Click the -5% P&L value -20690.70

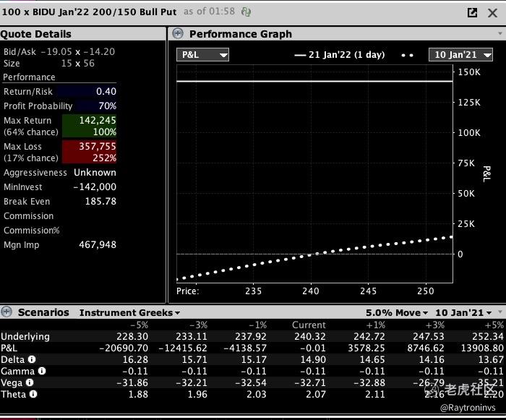coord(124,348)
